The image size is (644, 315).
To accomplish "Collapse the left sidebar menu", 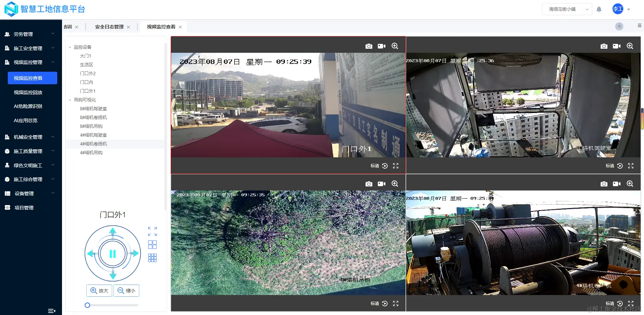I will point(52,311).
